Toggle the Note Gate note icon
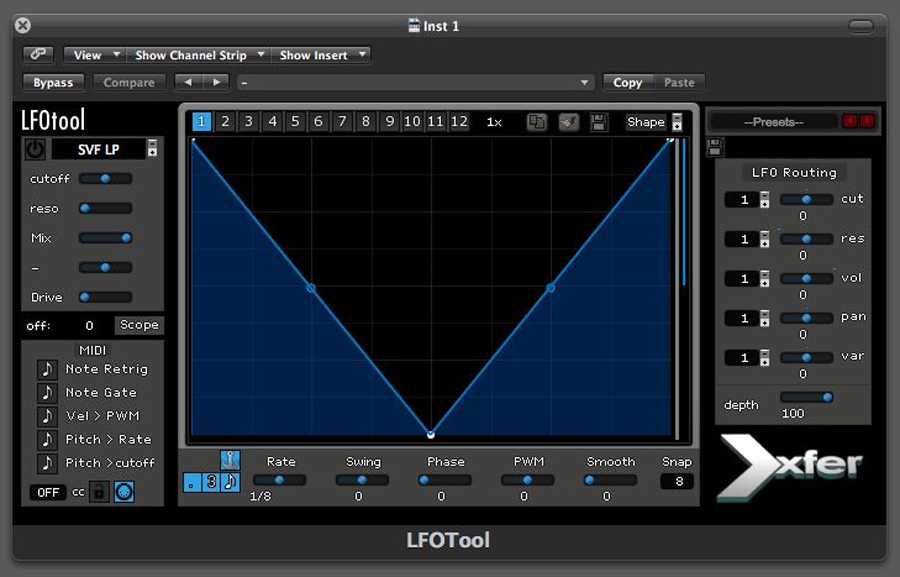The height and width of the screenshot is (577, 900). point(47,392)
